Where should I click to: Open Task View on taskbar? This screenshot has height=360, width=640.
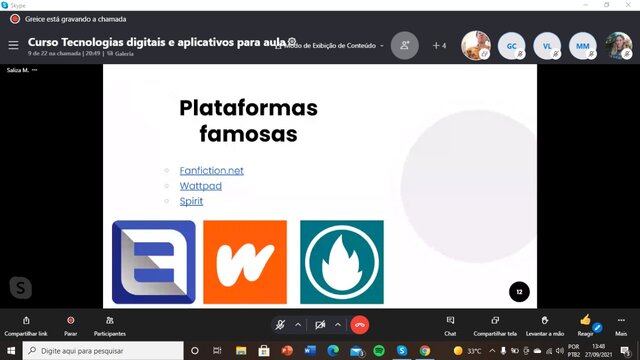(x=217, y=351)
